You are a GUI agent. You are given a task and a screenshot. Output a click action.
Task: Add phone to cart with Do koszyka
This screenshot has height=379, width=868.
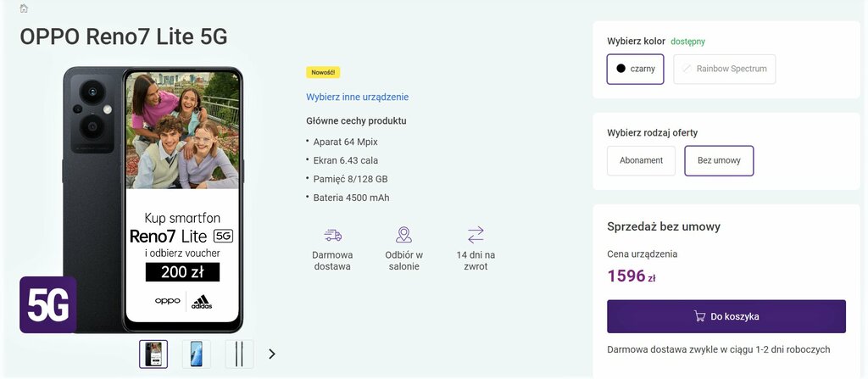tap(726, 316)
